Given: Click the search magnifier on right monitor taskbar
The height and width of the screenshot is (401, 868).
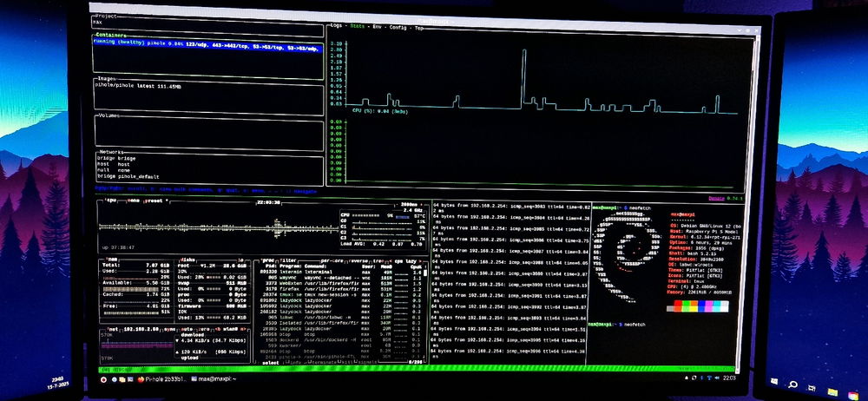Looking at the screenshot, I should [792, 385].
